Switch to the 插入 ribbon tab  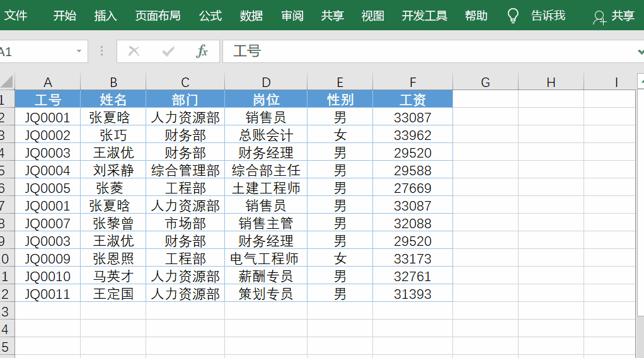tap(106, 16)
